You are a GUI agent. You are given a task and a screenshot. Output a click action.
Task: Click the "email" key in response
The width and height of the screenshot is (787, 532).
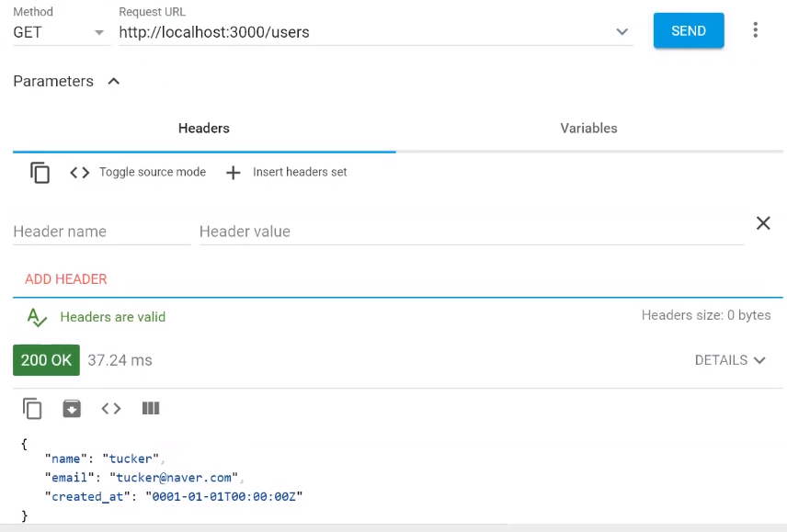pos(70,478)
